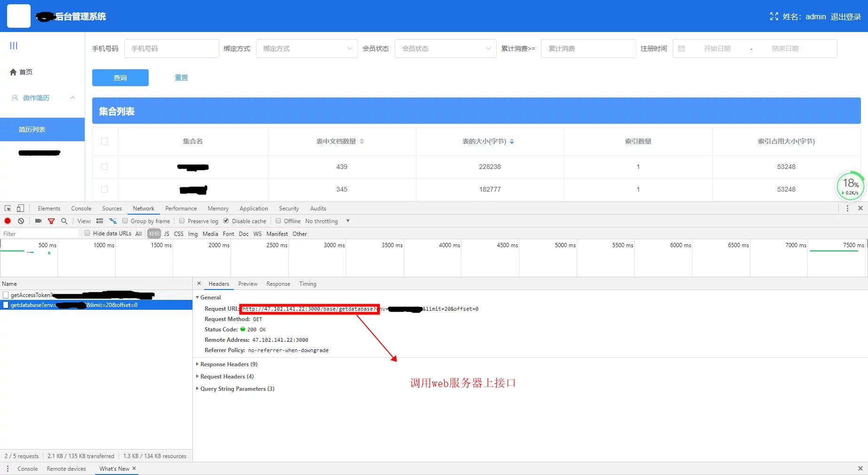Enable Group by frame checkbox
Viewport: 868px width, 475px height.
pyautogui.click(x=125, y=221)
